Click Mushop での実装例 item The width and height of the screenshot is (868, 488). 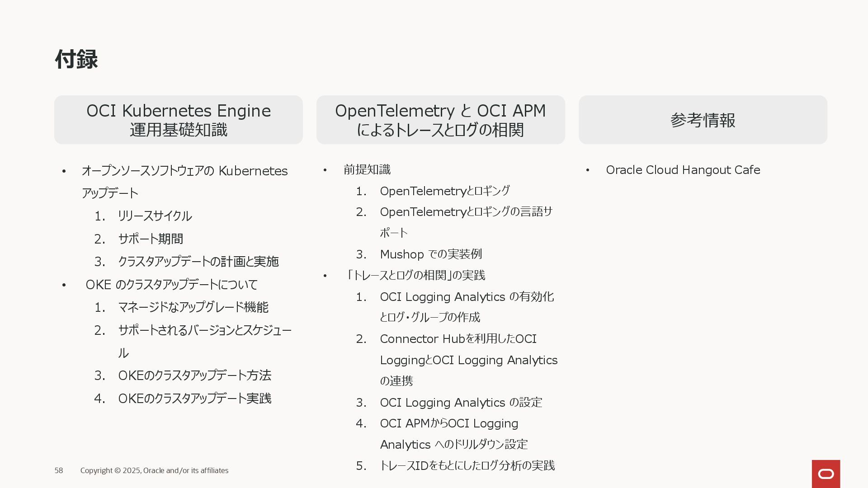pyautogui.click(x=430, y=254)
